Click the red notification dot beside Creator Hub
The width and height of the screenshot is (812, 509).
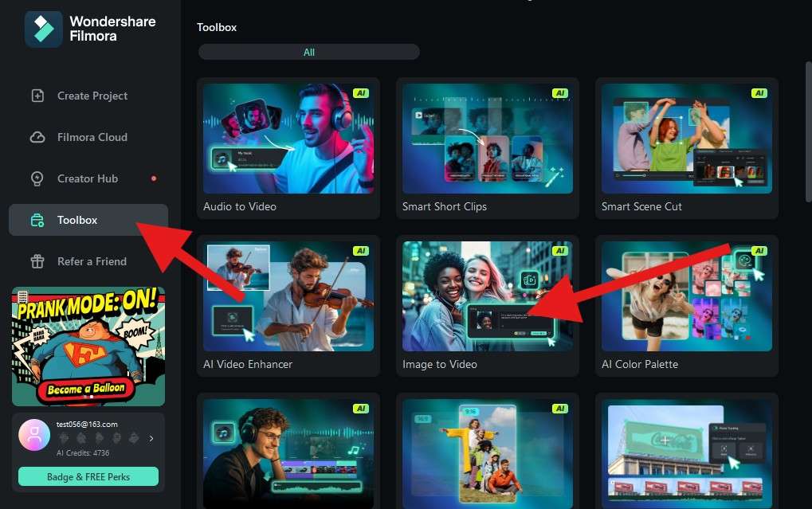coord(153,178)
